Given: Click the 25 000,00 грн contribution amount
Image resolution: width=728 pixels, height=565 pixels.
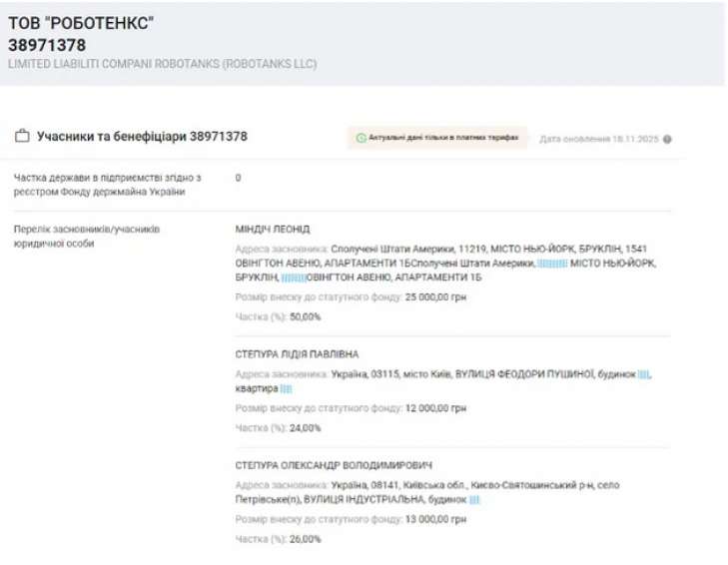Looking at the screenshot, I should click(435, 296).
